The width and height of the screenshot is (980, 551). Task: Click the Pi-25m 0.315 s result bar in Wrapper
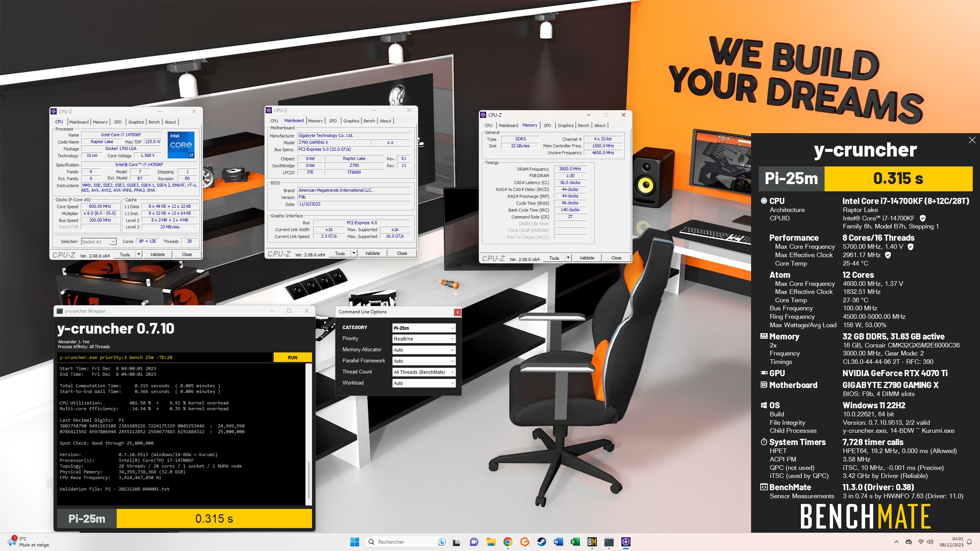click(185, 519)
